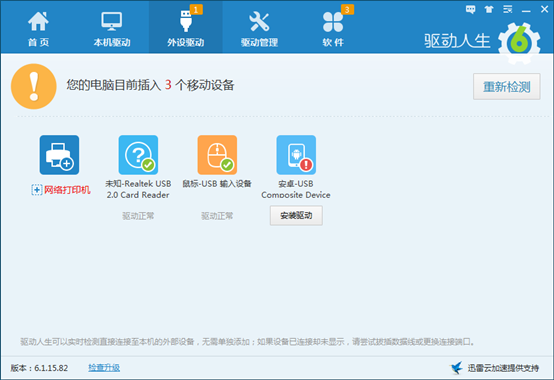
Task: Click the network printer icon
Action: pyautogui.click(x=59, y=155)
